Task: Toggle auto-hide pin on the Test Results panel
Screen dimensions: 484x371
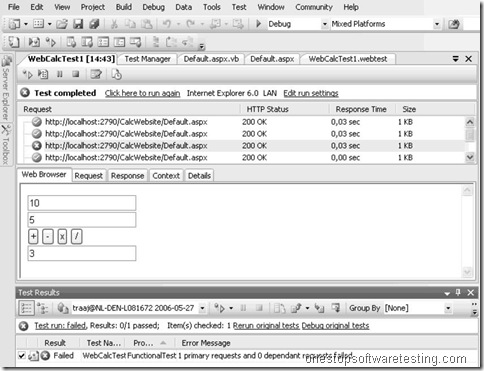Action: (x=458, y=292)
